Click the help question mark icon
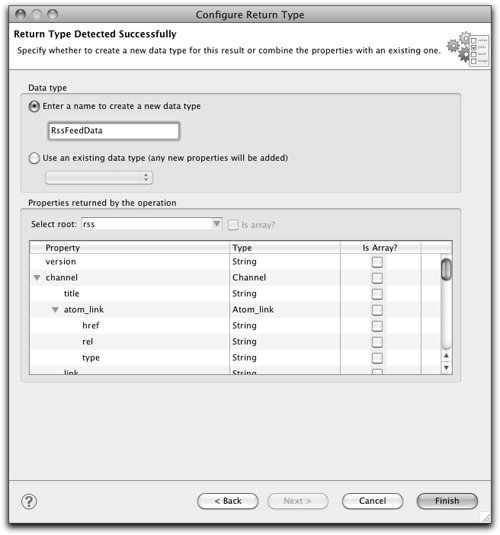Image resolution: width=500 pixels, height=535 pixels. click(x=29, y=501)
